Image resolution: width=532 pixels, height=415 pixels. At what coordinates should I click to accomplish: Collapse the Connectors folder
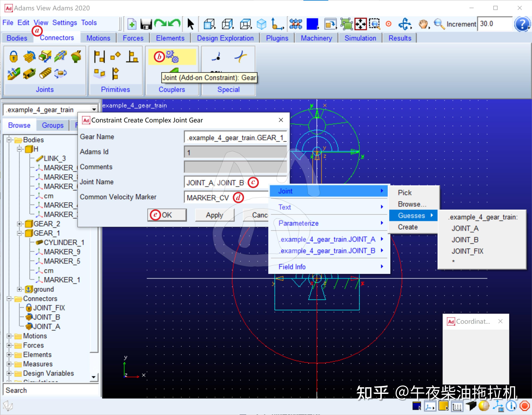click(x=9, y=299)
